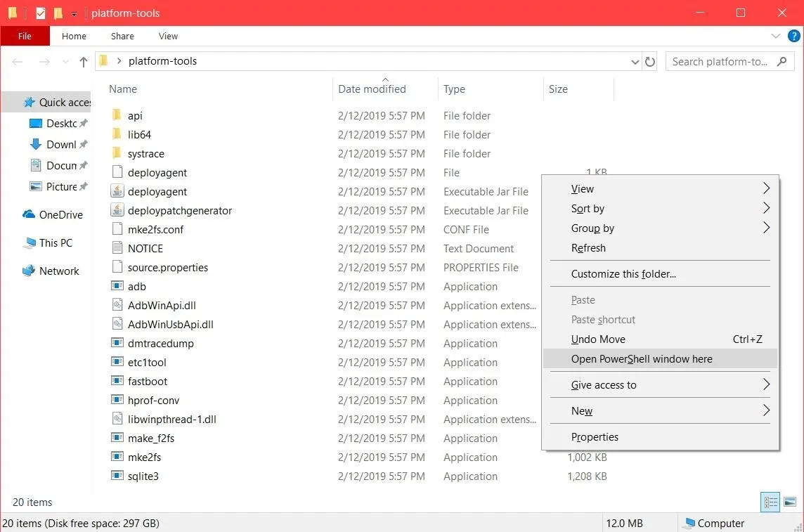Viewport: 804px width, 532px height.
Task: Expand the New submenu
Action: coord(766,410)
